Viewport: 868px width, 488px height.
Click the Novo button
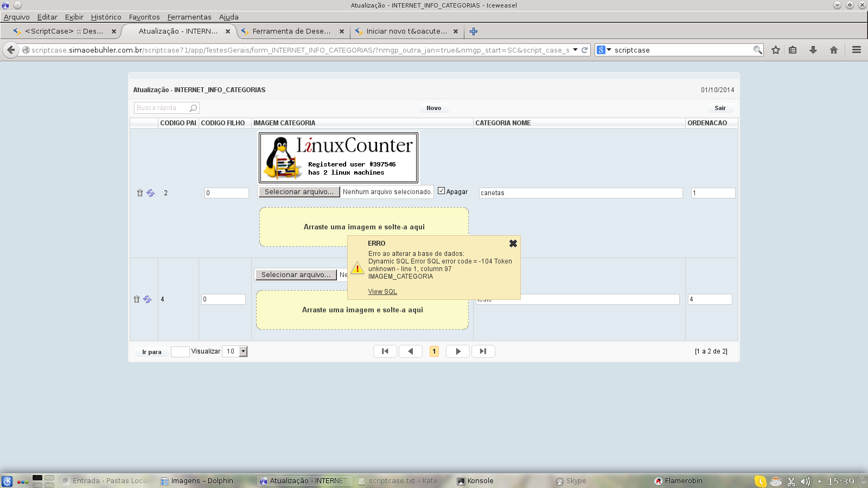[x=433, y=108]
